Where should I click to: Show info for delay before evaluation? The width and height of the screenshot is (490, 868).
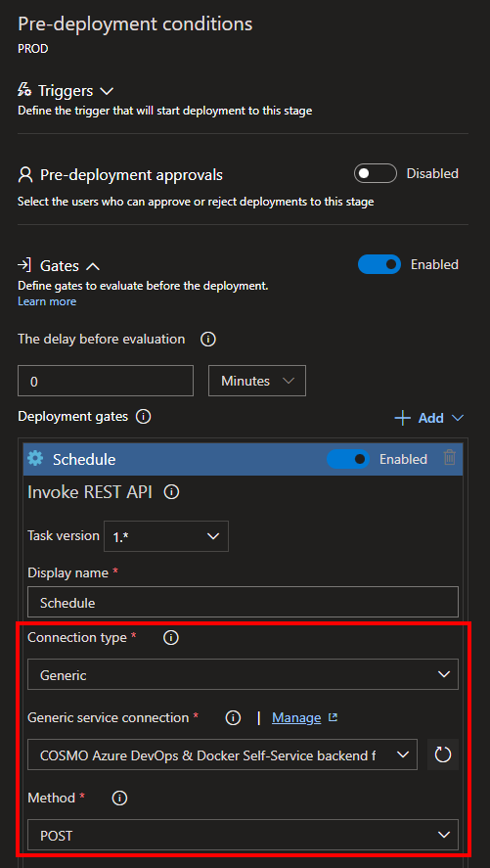(208, 339)
